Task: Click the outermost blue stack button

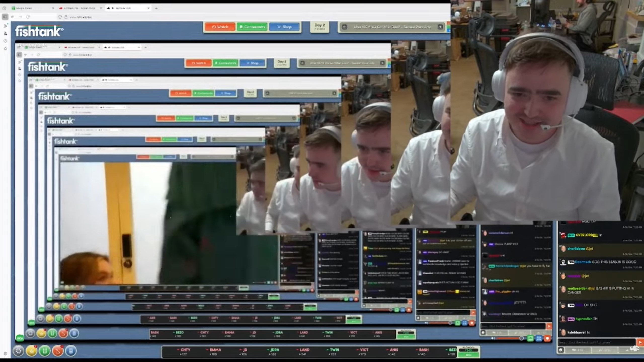Action: [71, 351]
